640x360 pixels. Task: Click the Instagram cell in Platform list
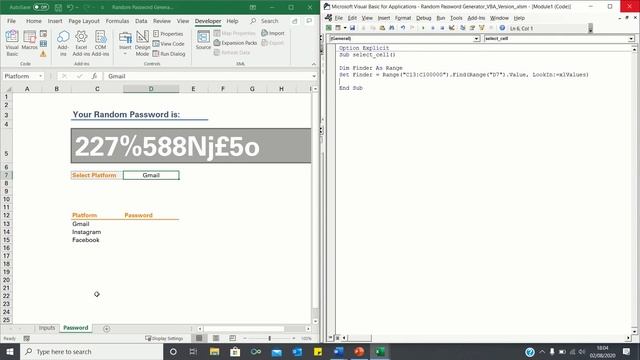(x=97, y=232)
